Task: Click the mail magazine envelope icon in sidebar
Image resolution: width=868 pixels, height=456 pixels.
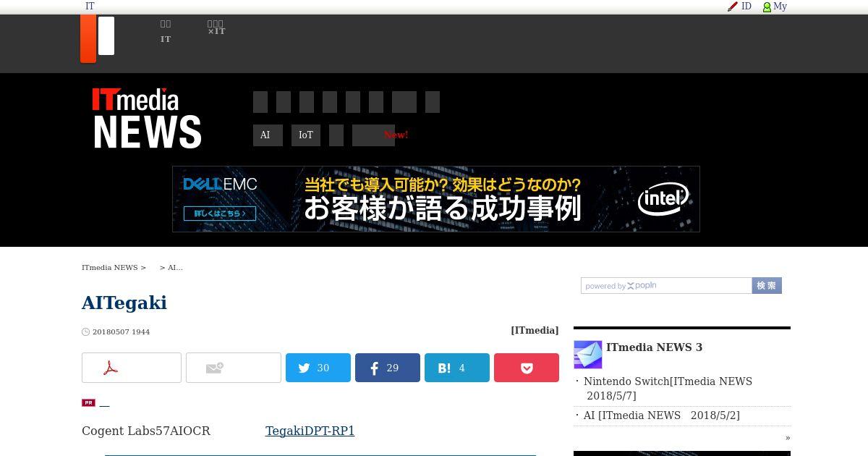Action: (x=588, y=355)
